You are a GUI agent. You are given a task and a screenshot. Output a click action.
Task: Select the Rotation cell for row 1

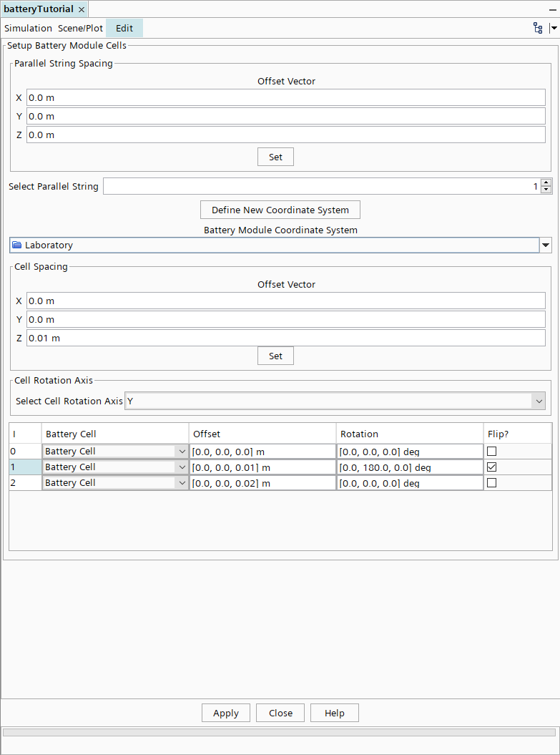[409, 467]
